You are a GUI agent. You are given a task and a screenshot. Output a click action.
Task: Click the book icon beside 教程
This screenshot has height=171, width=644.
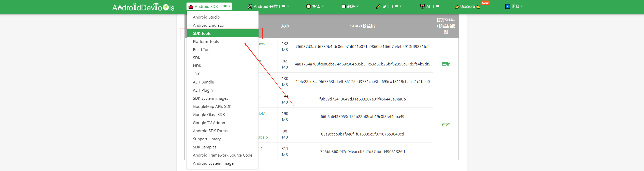pos(343,7)
